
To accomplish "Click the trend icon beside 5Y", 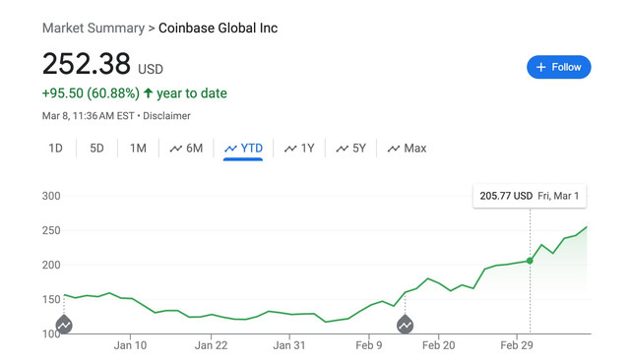I will (x=343, y=149).
